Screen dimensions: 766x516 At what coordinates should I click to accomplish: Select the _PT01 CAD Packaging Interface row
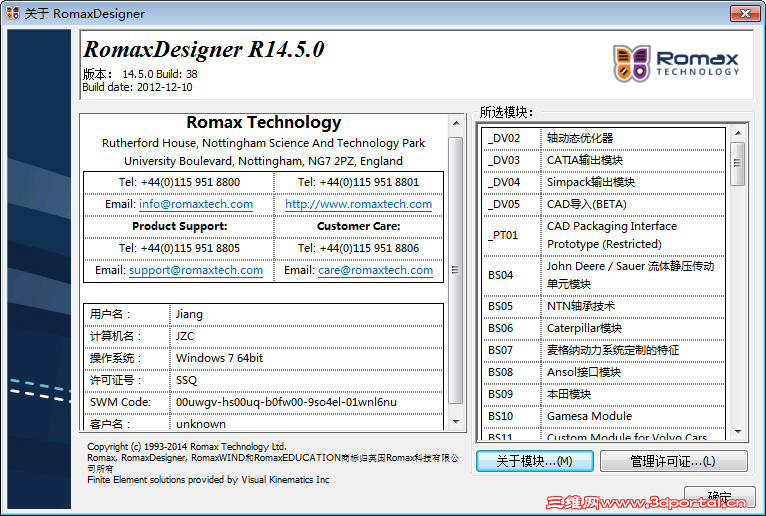[x=604, y=235]
